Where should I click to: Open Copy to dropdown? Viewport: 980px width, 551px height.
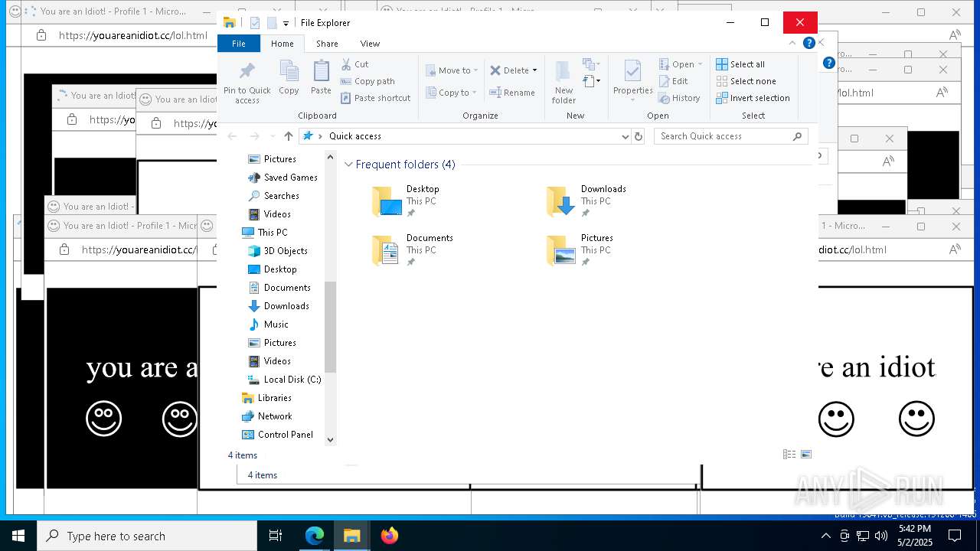(x=452, y=93)
